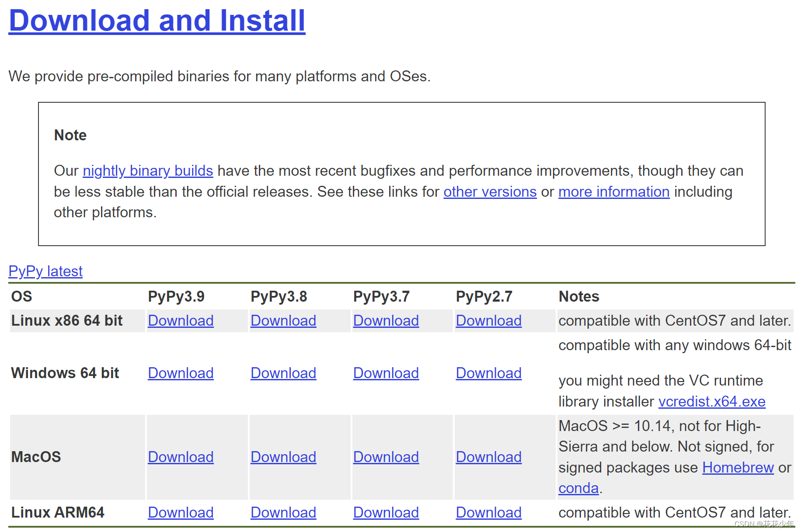Download PyPy3.8 for Linux x86 64 bit
This screenshot has width=801, height=532.
coord(283,320)
